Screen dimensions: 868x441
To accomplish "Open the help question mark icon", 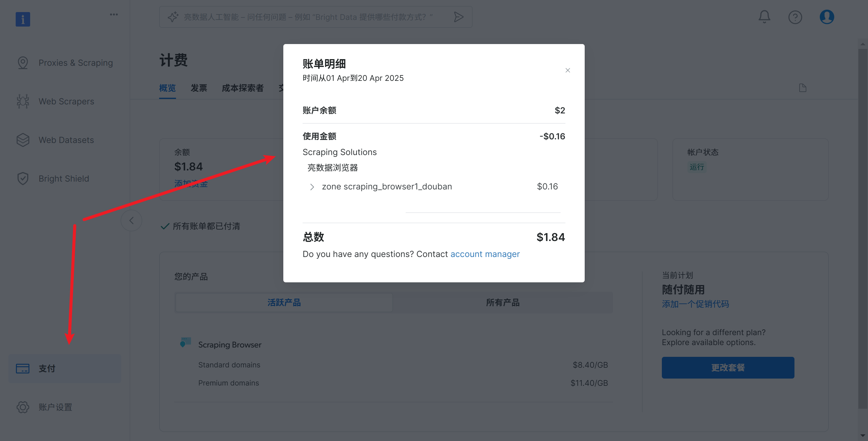I will coord(795,17).
